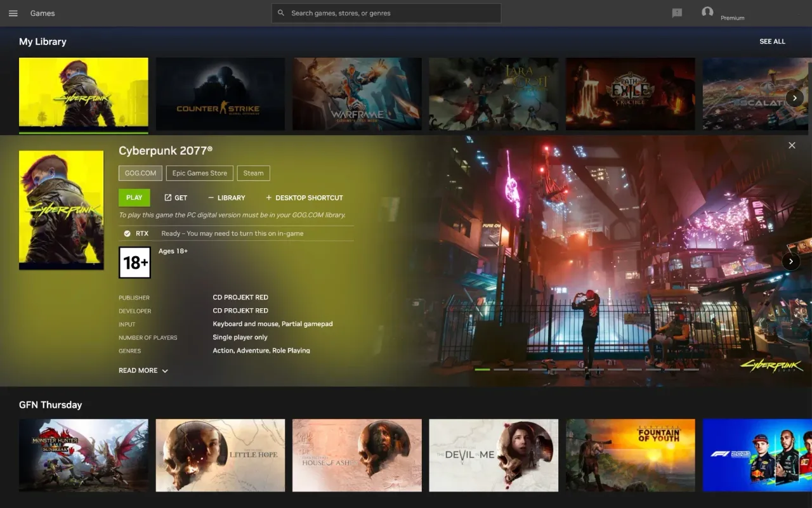The image size is (812, 508).
Task: Open Little Hope game tile
Action: (221, 455)
